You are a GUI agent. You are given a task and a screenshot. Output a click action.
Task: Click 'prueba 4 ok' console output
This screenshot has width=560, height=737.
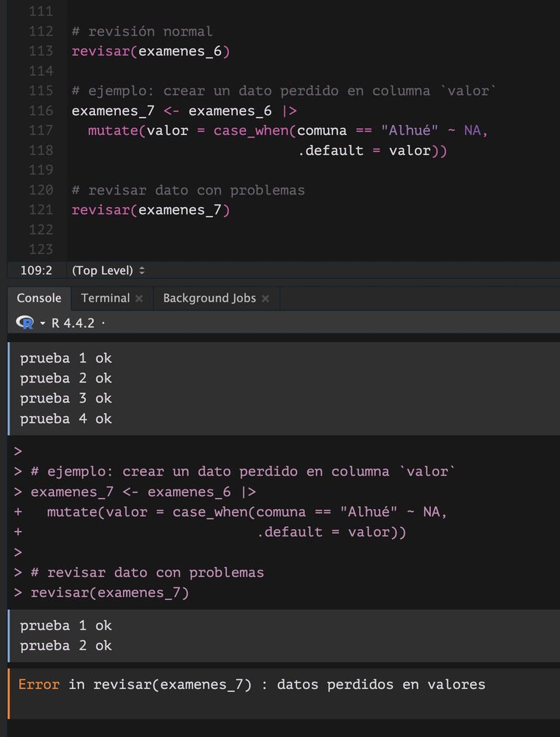pyautogui.click(x=66, y=419)
